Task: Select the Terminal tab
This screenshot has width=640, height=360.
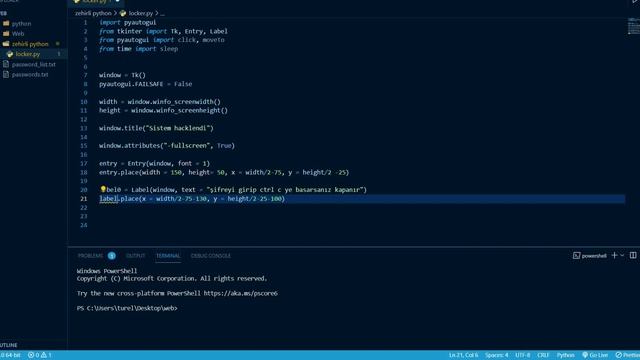Action: [168, 256]
